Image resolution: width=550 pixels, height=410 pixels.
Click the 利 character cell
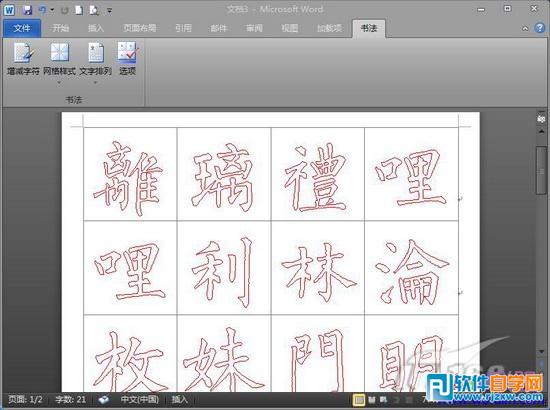pyautogui.click(x=224, y=268)
